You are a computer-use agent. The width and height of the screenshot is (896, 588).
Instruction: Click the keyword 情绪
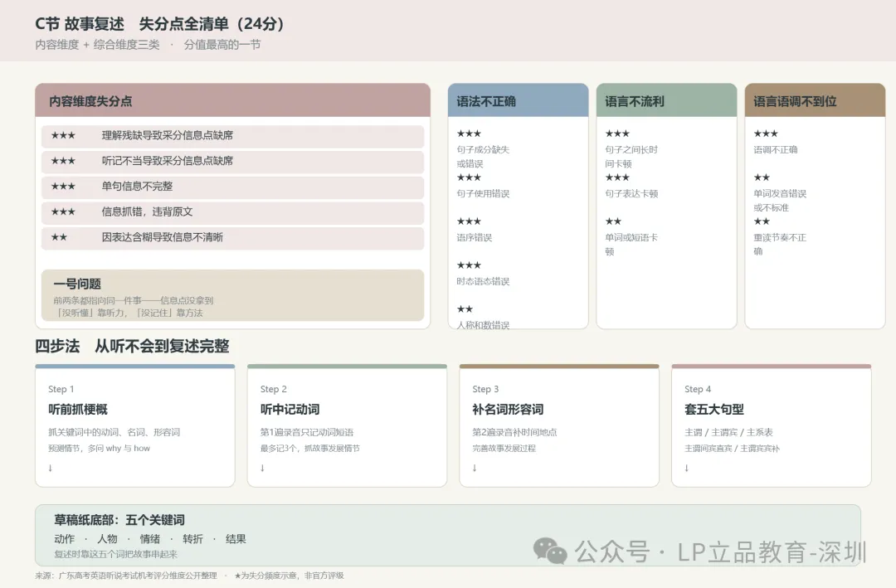[149, 539]
